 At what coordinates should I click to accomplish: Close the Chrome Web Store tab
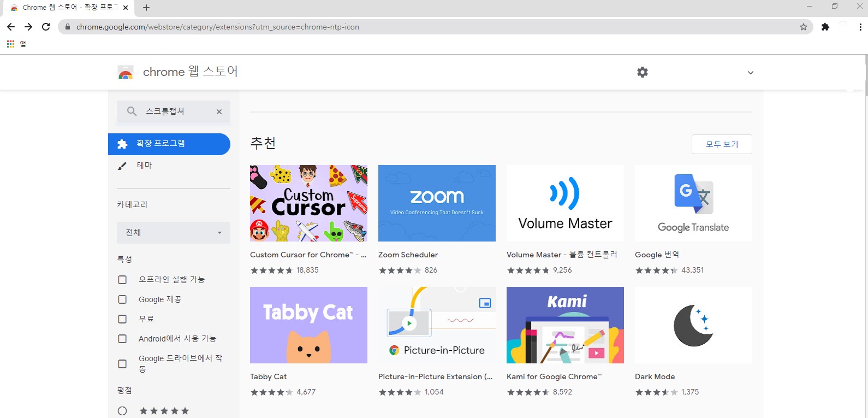[x=126, y=8]
